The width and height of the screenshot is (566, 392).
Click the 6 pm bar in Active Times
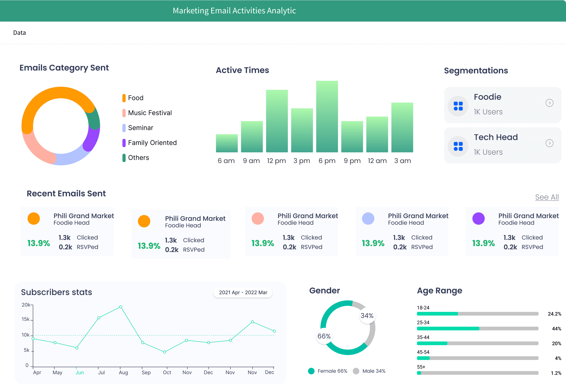(327, 117)
